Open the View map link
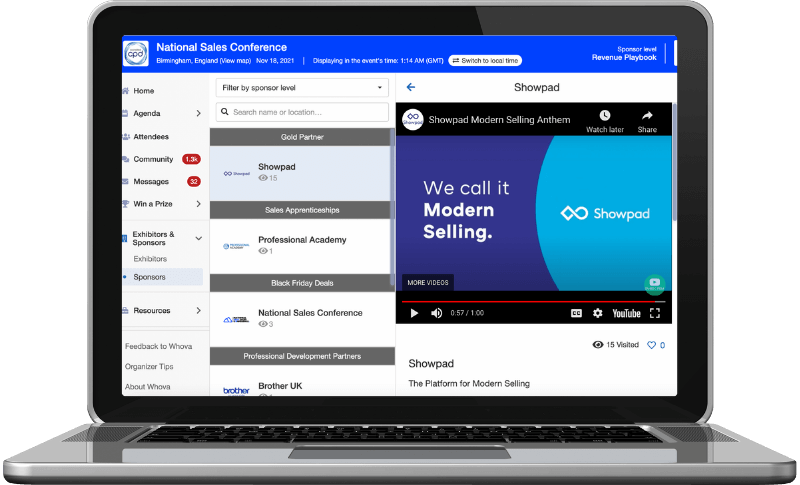Screen dimensions: 800x485 coord(236,61)
